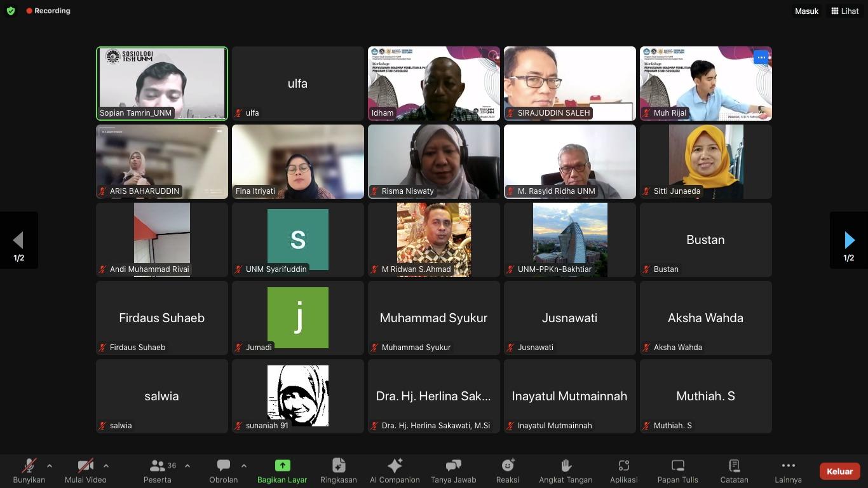Expand video options arrow beside Mulai Video
The height and width of the screenshot is (488, 868).
coord(105,466)
